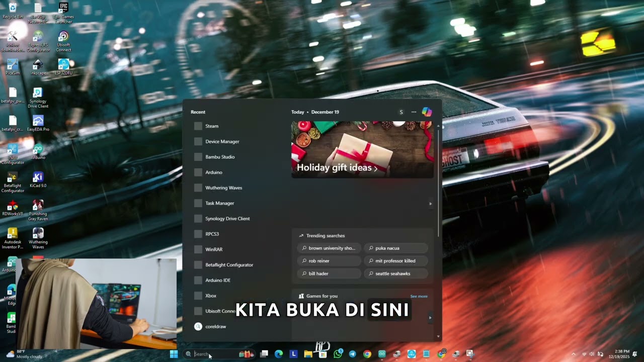
Task: Click See more for Games for you
Action: click(419, 296)
